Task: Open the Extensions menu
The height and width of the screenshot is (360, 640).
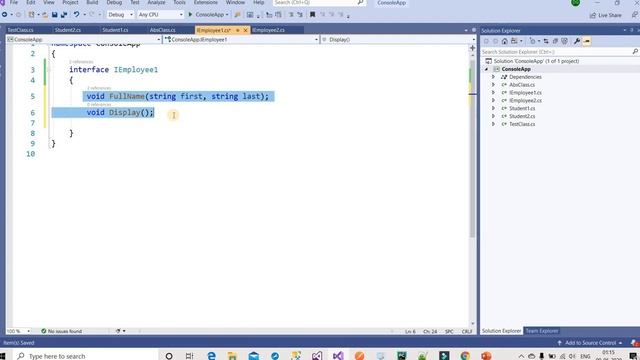Action: pos(206,2)
